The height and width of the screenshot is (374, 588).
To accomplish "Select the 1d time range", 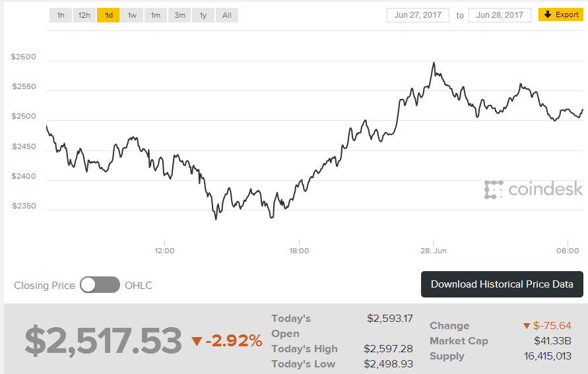I will (108, 15).
